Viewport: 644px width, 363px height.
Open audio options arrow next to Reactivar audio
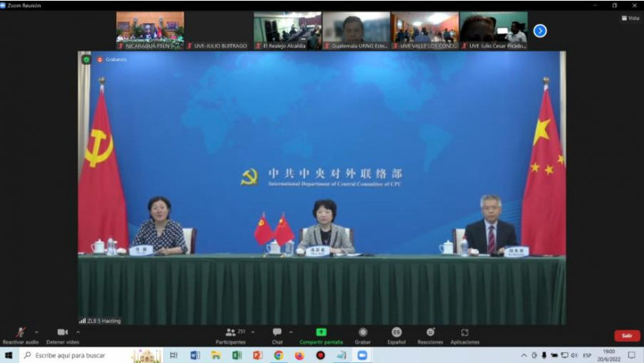pos(37,333)
